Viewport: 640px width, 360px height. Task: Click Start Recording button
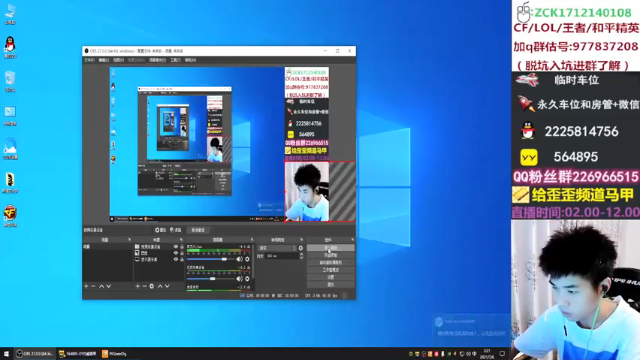point(331,255)
